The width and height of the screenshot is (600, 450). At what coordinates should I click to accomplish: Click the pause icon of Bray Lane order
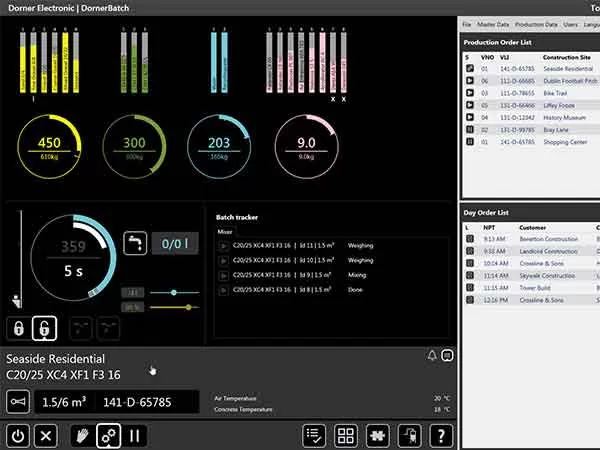pyautogui.click(x=470, y=130)
